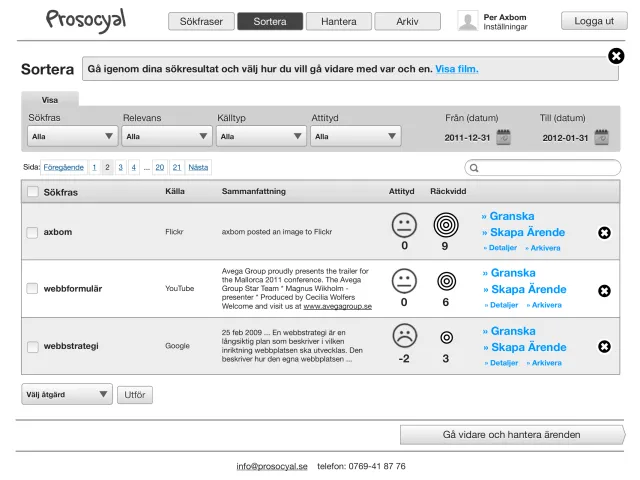This screenshot has height=480, width=640.
Task: Dismiss the Sortera info banner
Action: point(616,56)
